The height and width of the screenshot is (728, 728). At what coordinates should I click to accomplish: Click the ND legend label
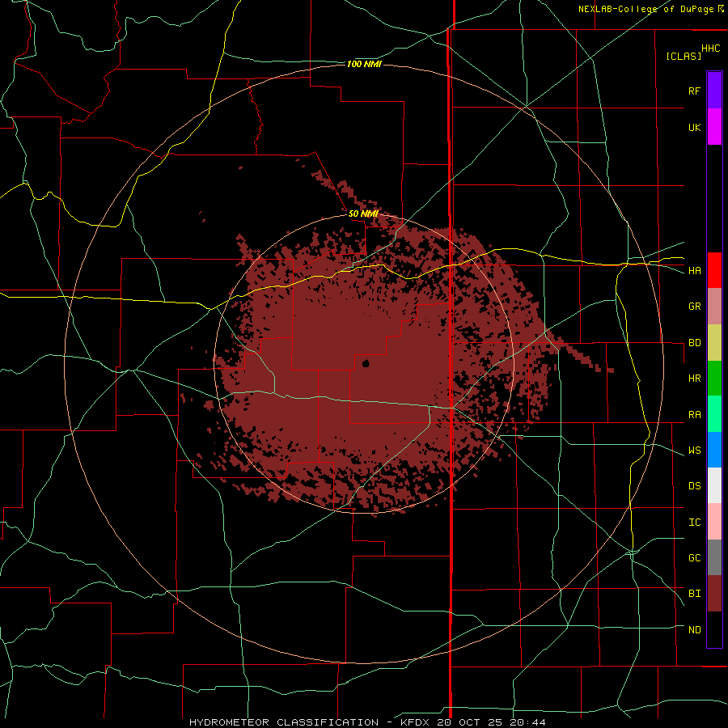[694, 630]
